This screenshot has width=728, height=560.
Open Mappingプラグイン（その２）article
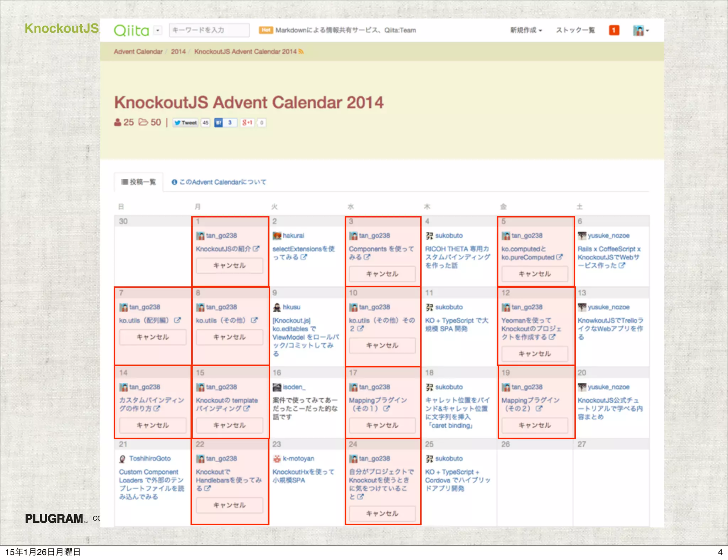pos(531,404)
